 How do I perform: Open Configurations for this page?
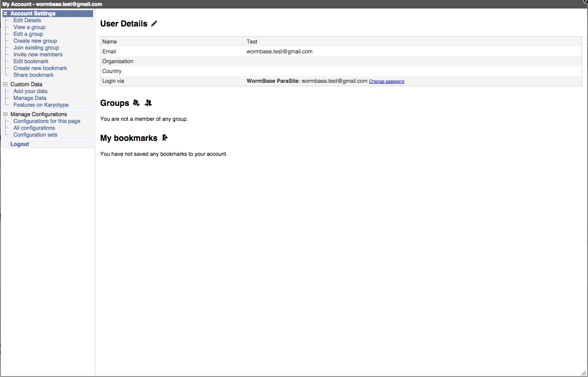pyautogui.click(x=47, y=121)
